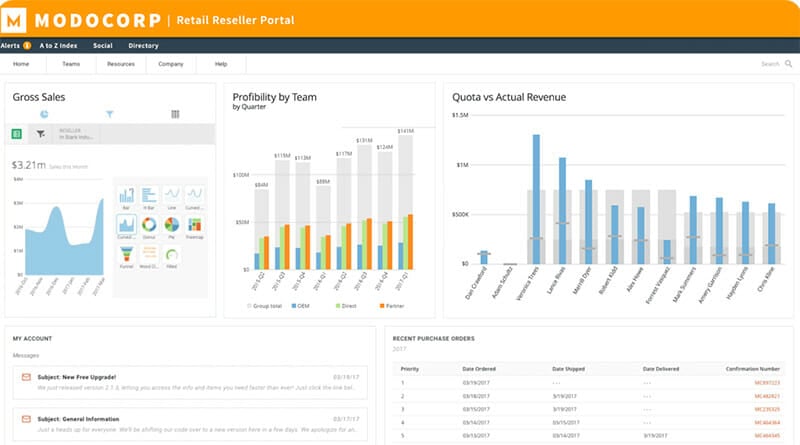Click the Date Delivered column header
The width and height of the screenshot is (800, 445).
pos(661,369)
